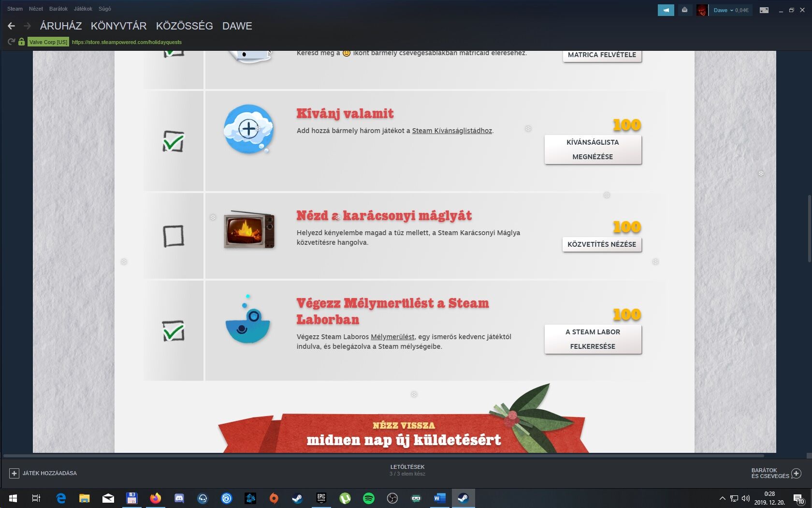This screenshot has width=812, height=508.
Task: Open the Játékok menu
Action: coord(83,9)
